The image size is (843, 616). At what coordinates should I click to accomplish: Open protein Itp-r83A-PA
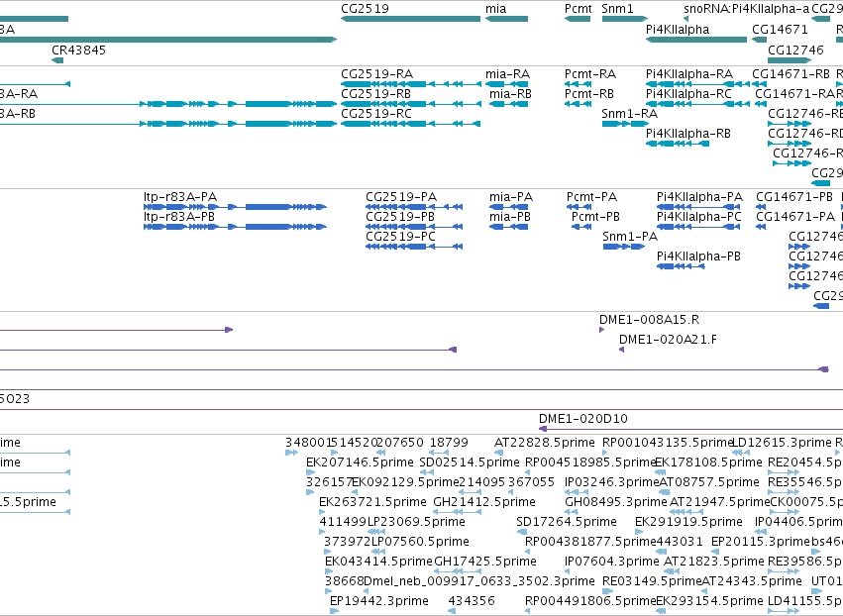[180, 197]
